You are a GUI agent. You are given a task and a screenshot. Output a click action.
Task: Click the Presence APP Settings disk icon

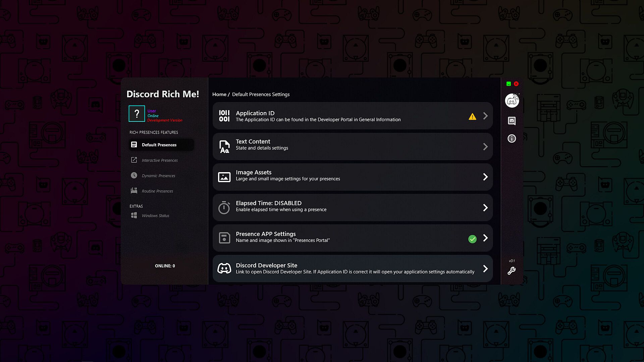tap(224, 238)
